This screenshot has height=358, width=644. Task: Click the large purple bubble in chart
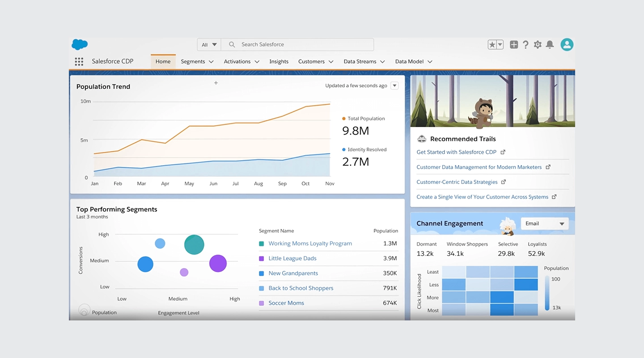[x=218, y=264]
